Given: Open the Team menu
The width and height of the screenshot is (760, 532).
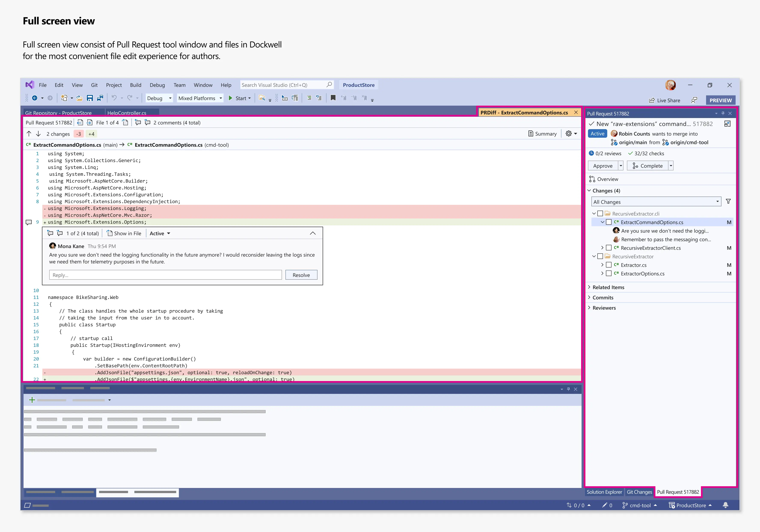Looking at the screenshot, I should click(x=179, y=85).
